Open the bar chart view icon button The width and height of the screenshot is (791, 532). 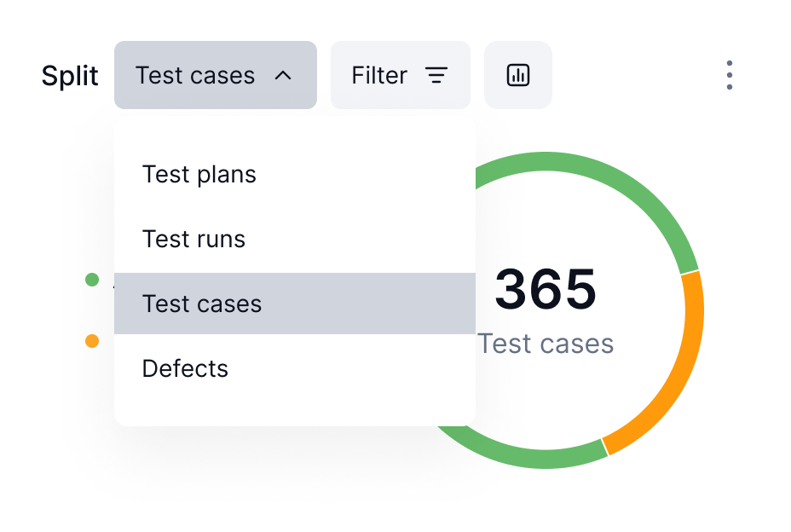coord(517,75)
